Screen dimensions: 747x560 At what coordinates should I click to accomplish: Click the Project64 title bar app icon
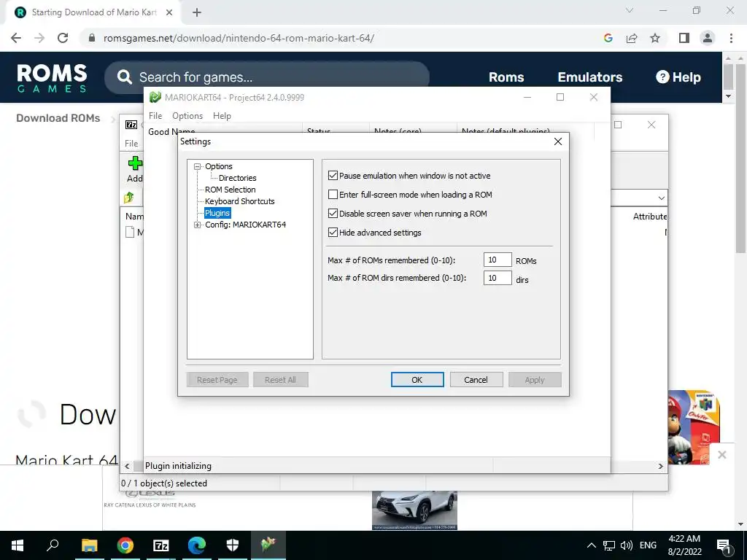coord(155,97)
